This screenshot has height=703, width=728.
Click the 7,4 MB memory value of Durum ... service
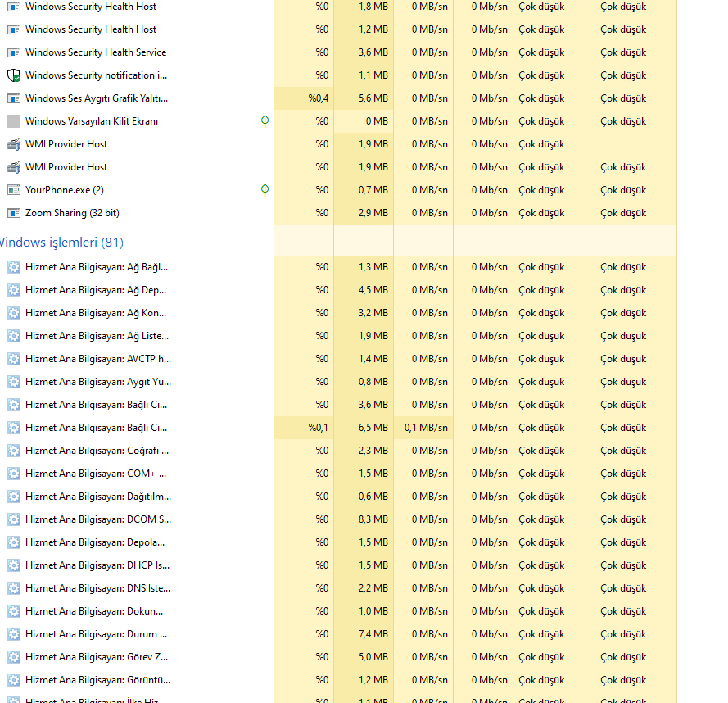(x=373, y=634)
